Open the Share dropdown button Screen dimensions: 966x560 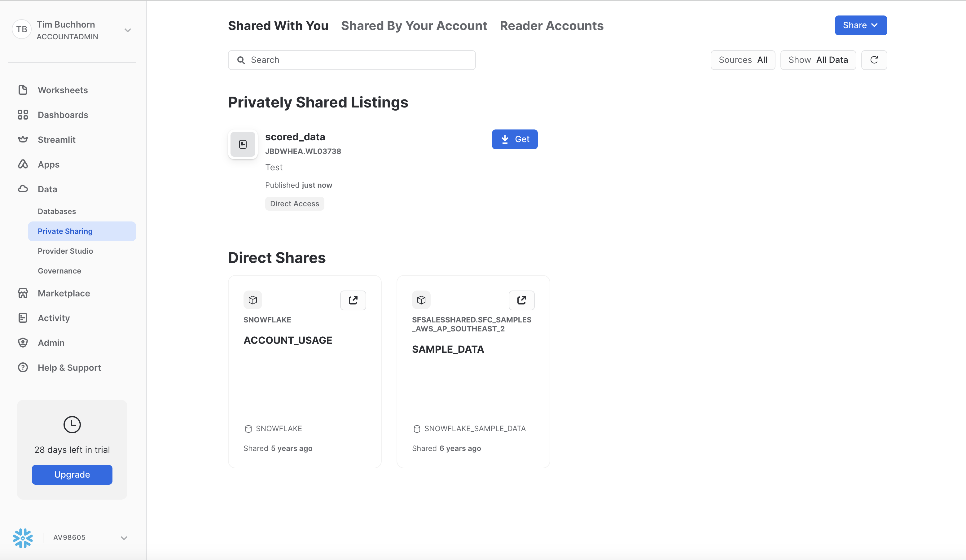coord(860,25)
